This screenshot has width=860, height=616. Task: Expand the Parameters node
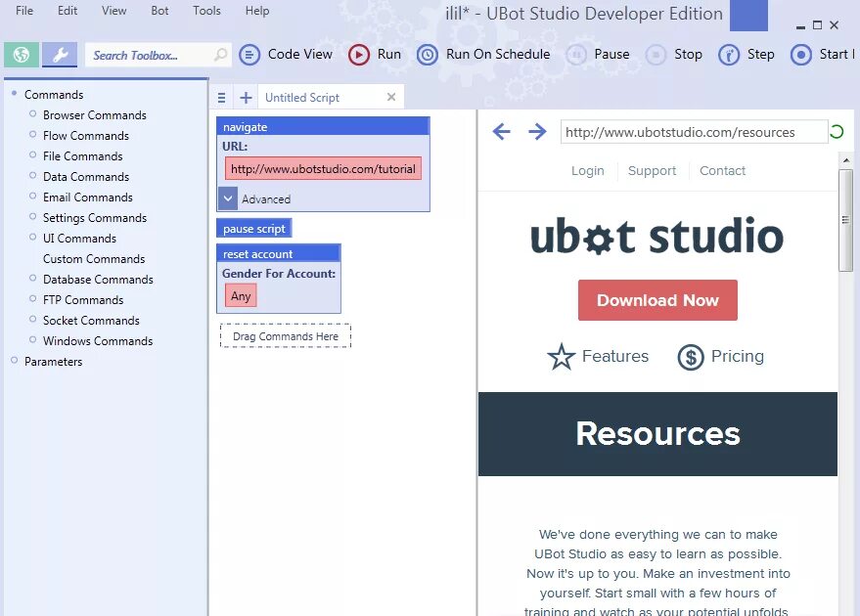(x=15, y=360)
